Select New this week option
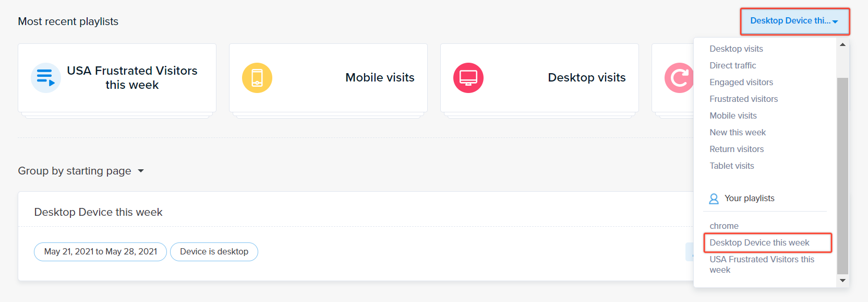The height and width of the screenshot is (302, 868). point(738,132)
